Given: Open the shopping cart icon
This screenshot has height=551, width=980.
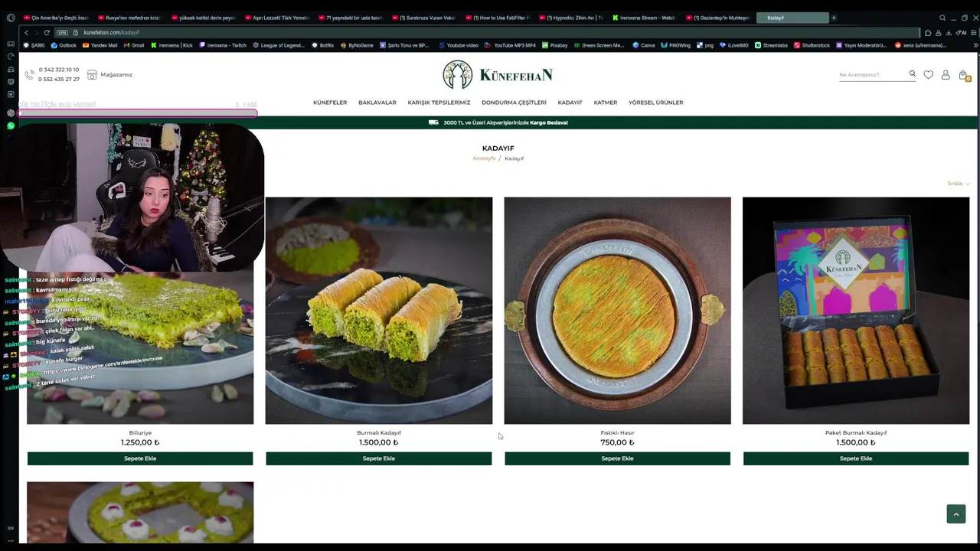Looking at the screenshot, I should coord(963,75).
